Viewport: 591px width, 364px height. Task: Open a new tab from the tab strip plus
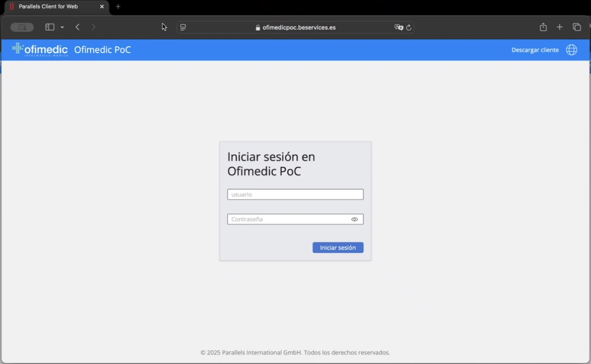tap(118, 7)
